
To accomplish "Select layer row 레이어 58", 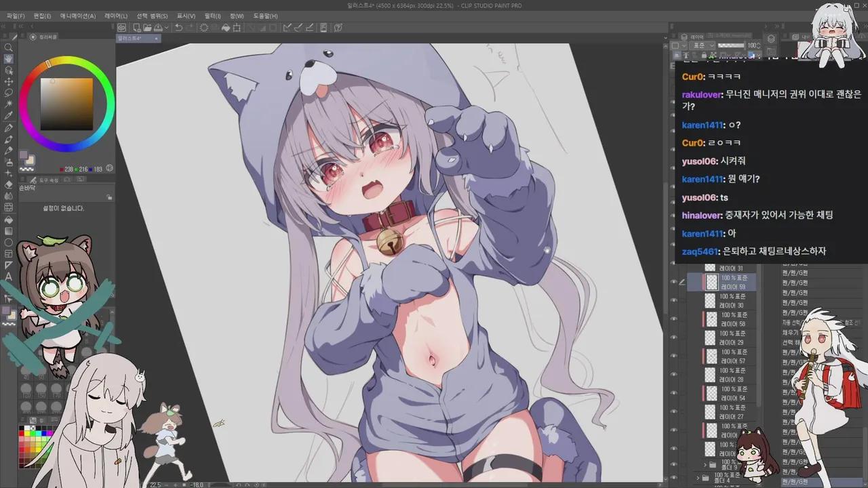I will pos(722,319).
